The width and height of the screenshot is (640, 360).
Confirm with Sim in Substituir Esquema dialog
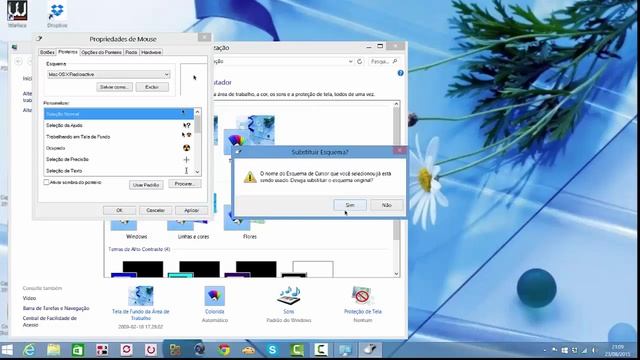tap(350, 205)
